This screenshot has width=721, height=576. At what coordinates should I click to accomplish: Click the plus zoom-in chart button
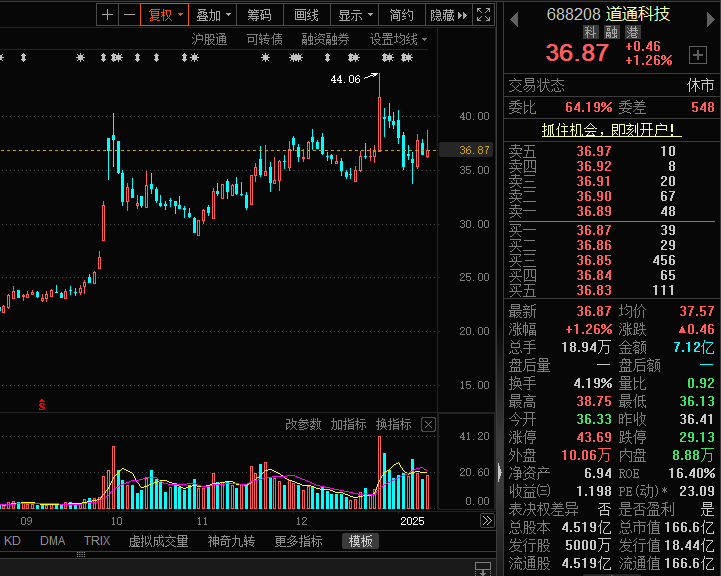coord(108,15)
